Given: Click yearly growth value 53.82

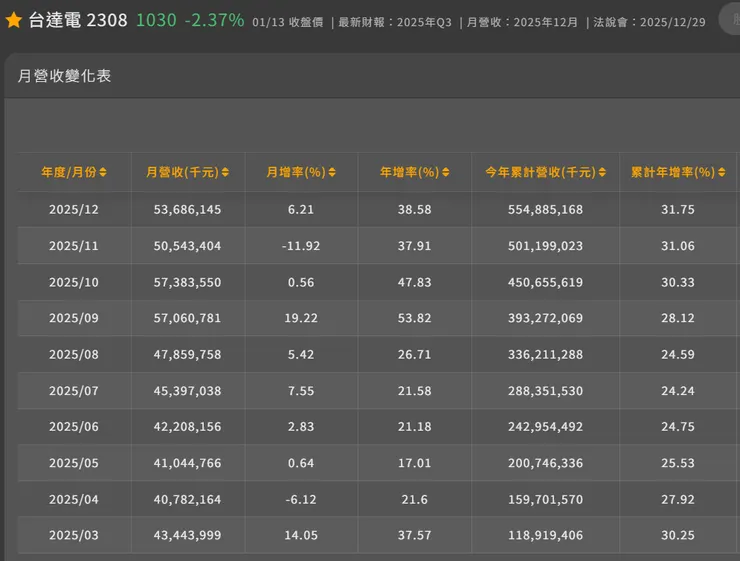Looking at the screenshot, I should pyautogui.click(x=414, y=318).
